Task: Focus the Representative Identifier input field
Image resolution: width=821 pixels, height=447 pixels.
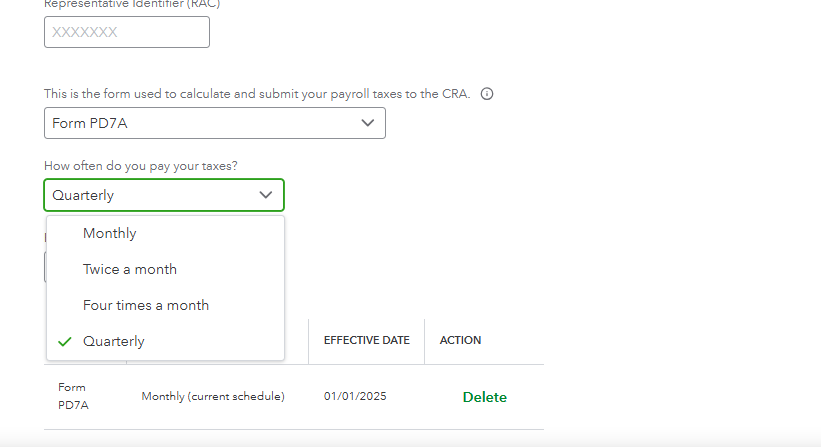Action: (x=127, y=32)
